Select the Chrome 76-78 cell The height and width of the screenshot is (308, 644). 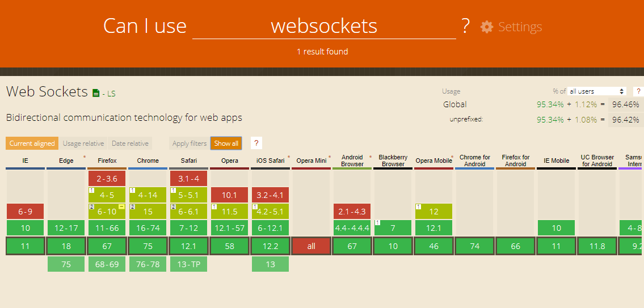pos(148,264)
